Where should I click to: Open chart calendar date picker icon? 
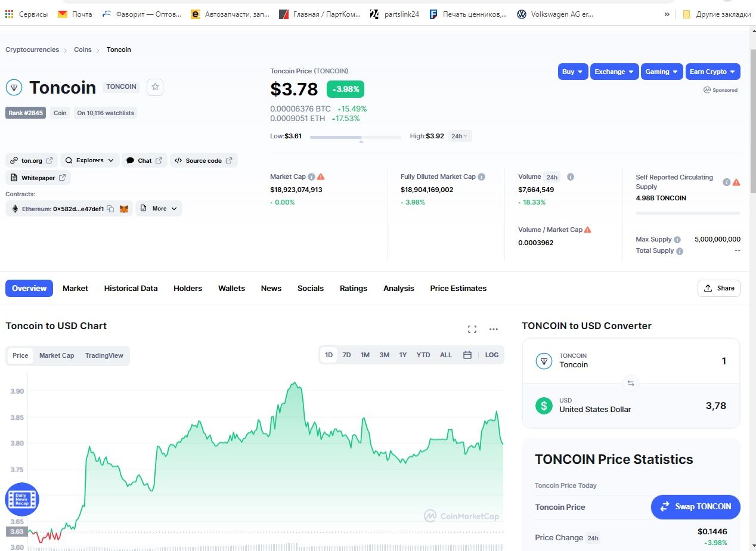pos(467,355)
